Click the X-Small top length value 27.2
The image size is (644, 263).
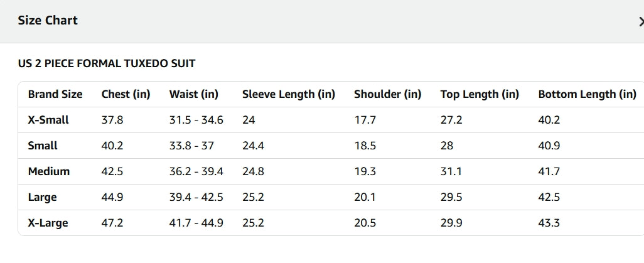[x=451, y=120]
